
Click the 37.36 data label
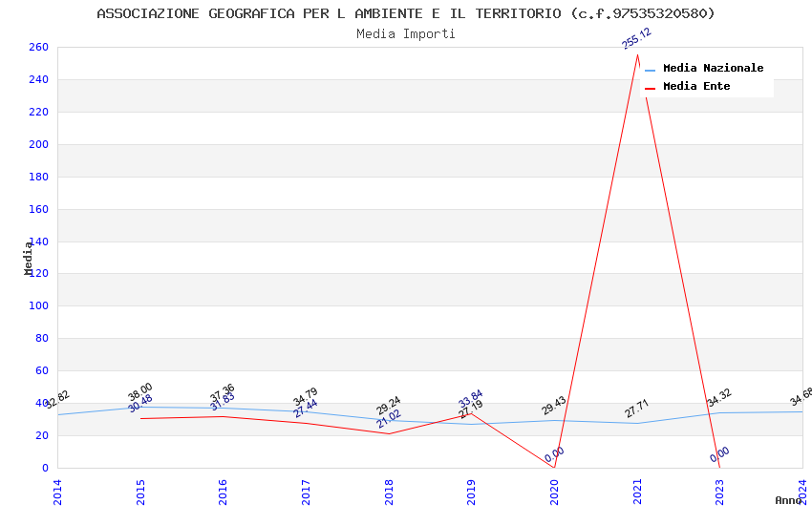[x=223, y=392]
